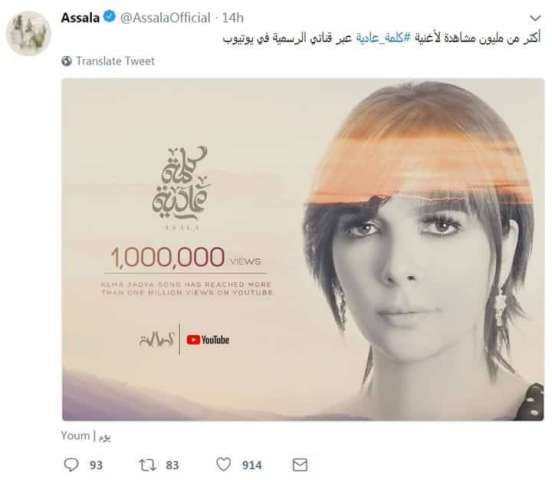Click the globe icon beside Translate Tweet
This screenshot has height=480, width=552.
click(67, 61)
